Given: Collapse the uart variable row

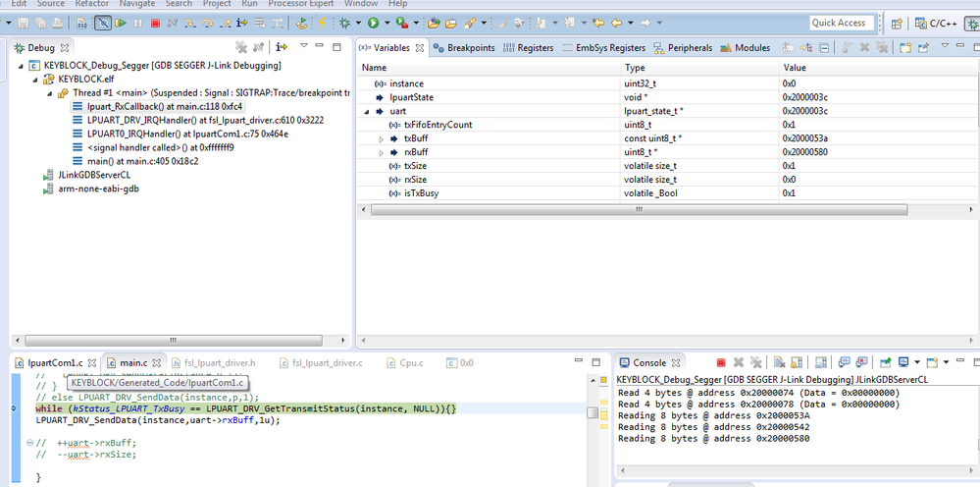Looking at the screenshot, I should [367, 111].
